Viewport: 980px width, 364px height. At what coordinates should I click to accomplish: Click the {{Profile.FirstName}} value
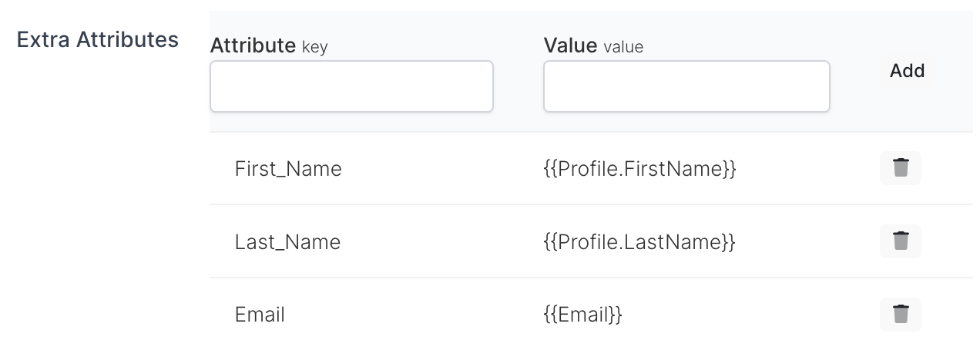point(639,168)
